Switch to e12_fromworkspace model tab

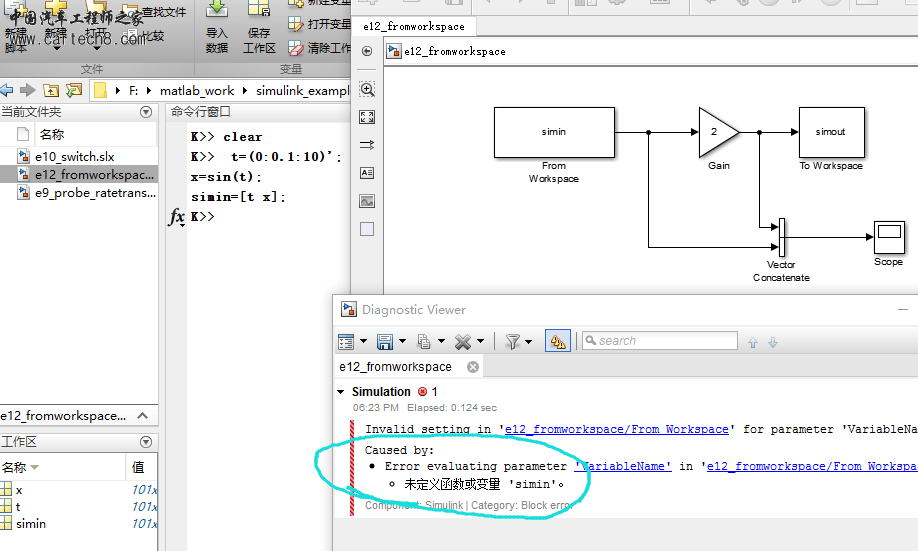point(414,26)
